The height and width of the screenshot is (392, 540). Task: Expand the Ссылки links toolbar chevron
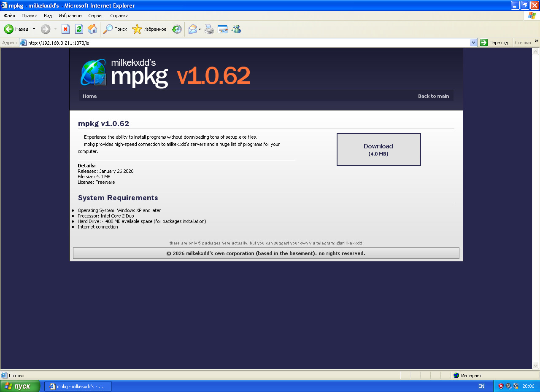pos(537,41)
